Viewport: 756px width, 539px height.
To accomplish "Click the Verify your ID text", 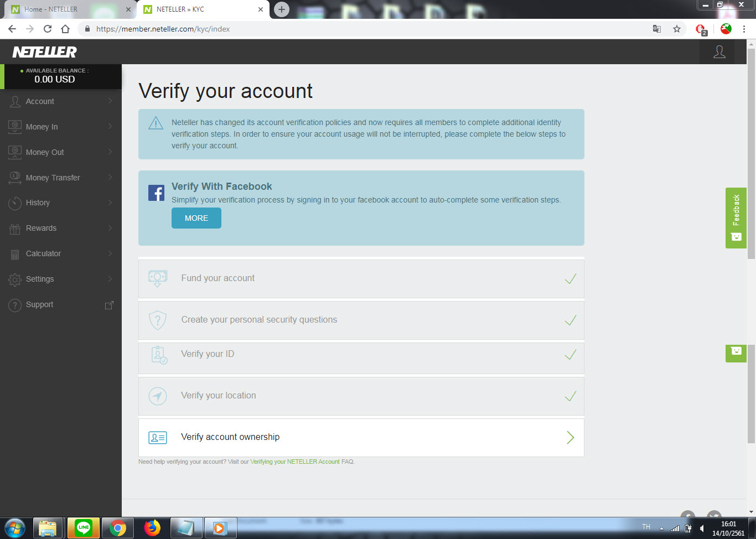I will pyautogui.click(x=208, y=354).
